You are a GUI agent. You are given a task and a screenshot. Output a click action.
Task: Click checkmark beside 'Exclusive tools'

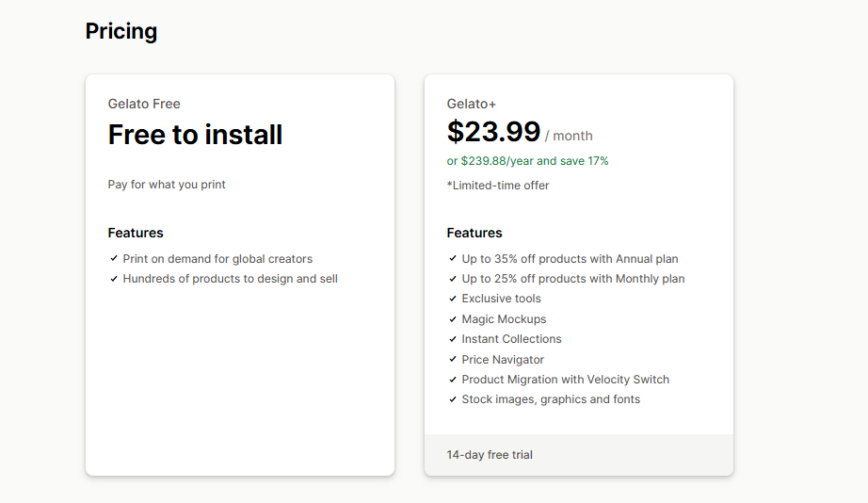[x=452, y=299]
